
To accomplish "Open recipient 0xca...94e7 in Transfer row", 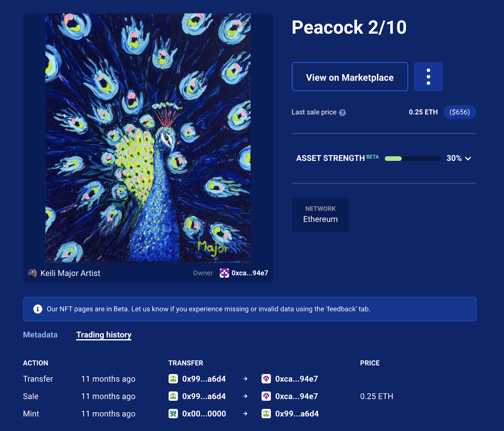I will click(296, 379).
